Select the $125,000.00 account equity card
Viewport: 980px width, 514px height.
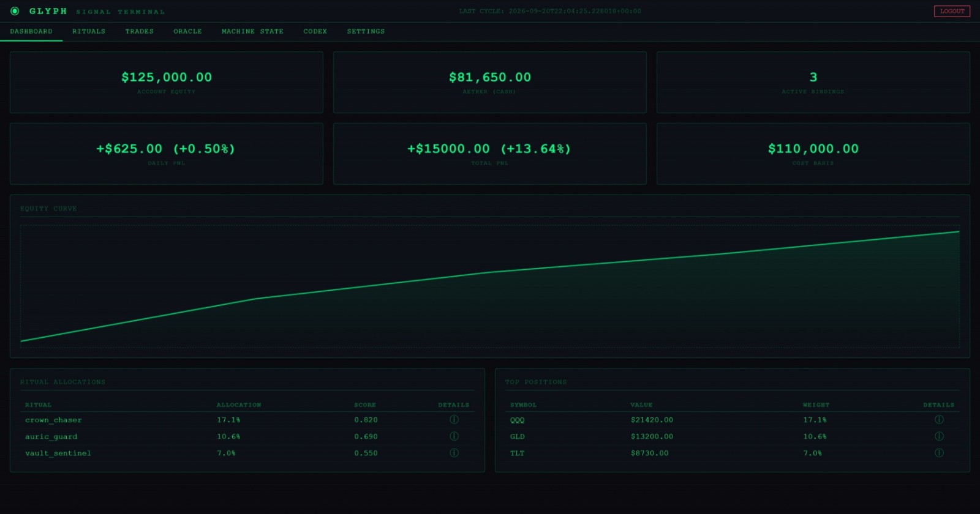pos(167,82)
